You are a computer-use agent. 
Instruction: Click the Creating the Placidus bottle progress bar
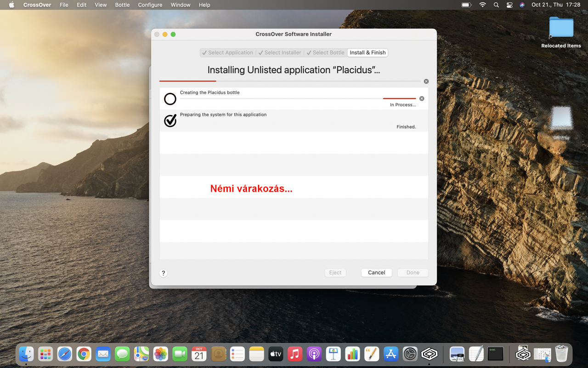(x=298, y=98)
